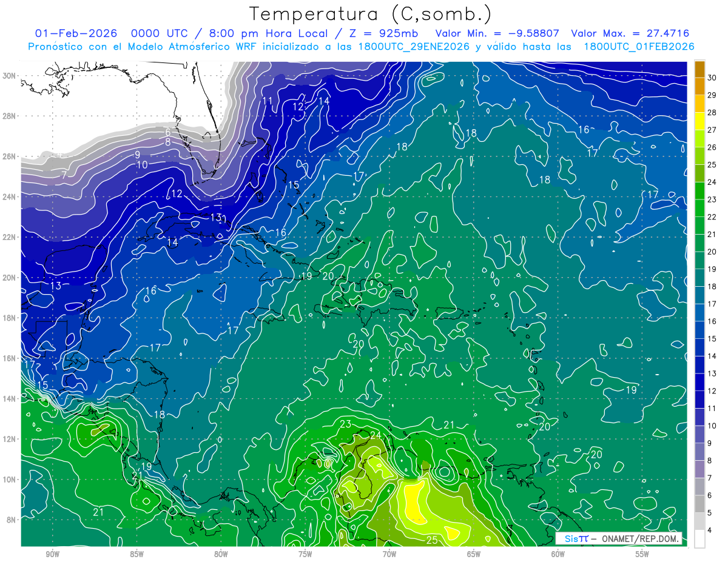Click the colorbar scale label 30
728x562 pixels.
(712, 78)
